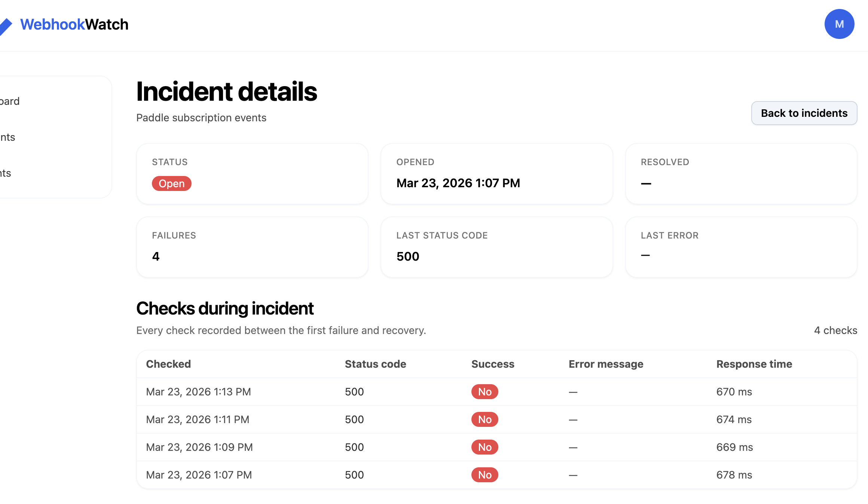Click the Paddle subscription events link
The image size is (868, 504).
(x=201, y=118)
